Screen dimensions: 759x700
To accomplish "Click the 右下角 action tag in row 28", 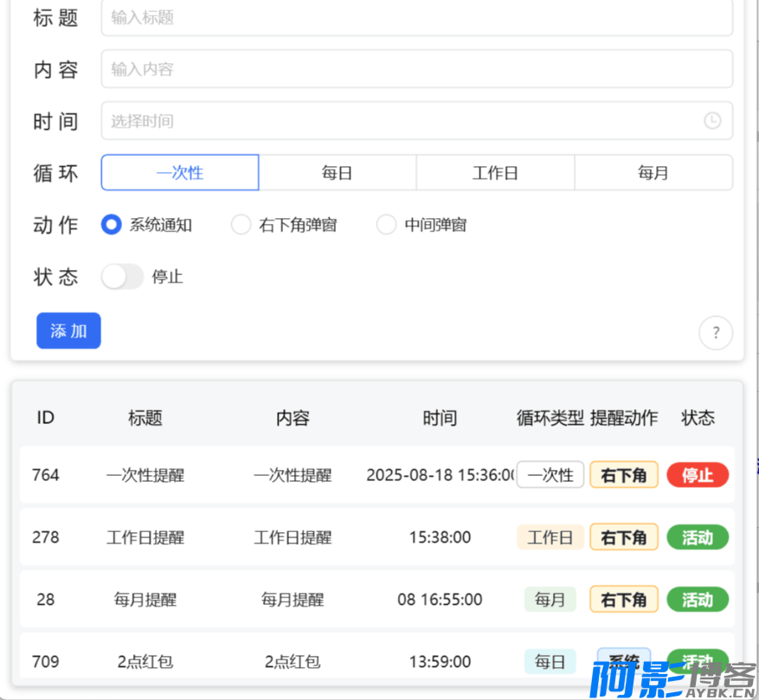I will (624, 600).
